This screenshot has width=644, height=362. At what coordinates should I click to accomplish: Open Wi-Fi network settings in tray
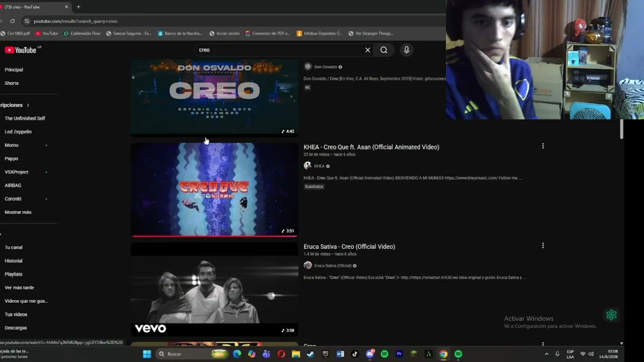(x=583, y=354)
